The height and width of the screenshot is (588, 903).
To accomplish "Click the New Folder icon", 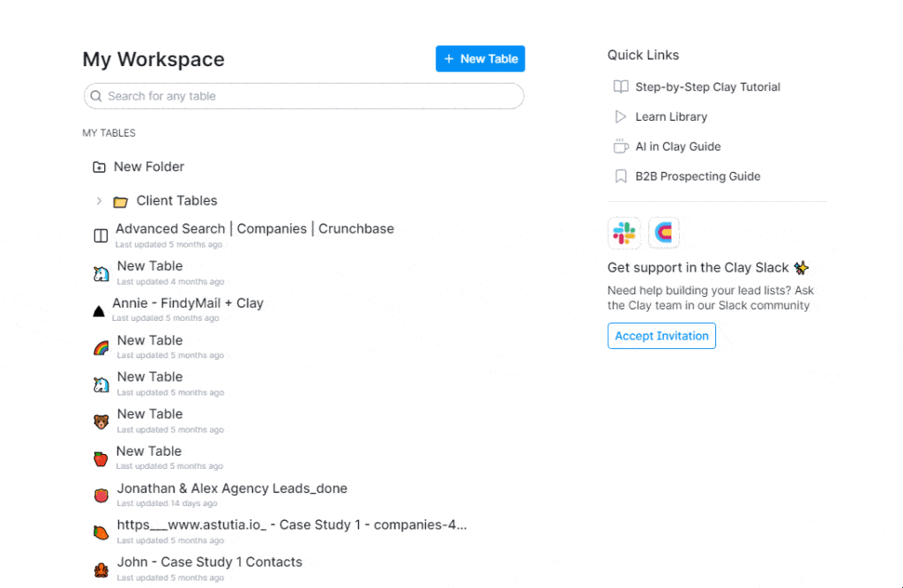I will point(99,167).
